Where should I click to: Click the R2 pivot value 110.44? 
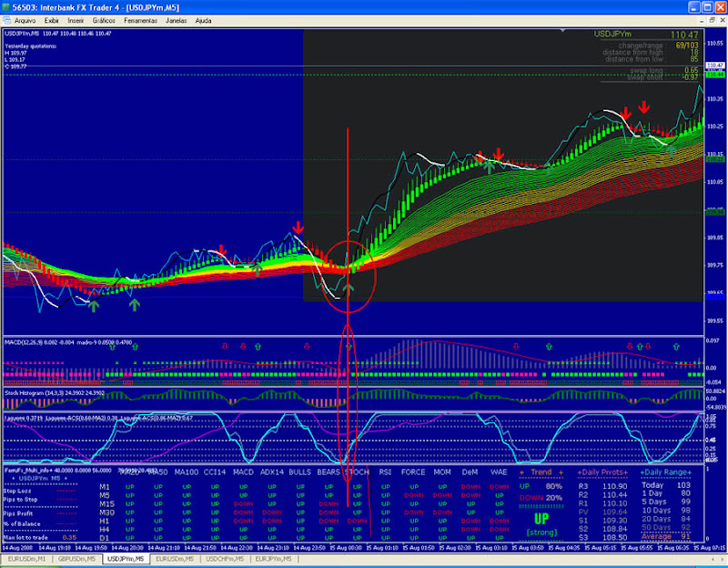[x=615, y=495]
